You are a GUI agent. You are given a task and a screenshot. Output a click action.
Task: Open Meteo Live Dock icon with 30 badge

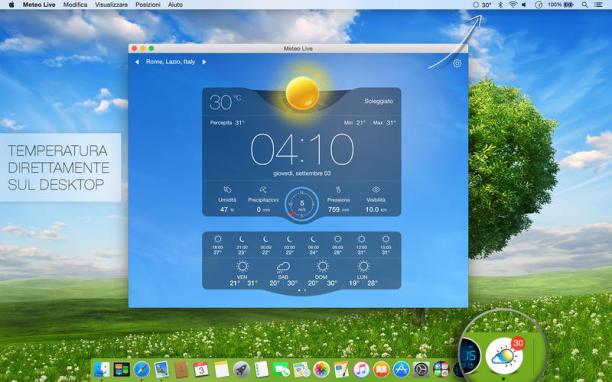click(505, 356)
